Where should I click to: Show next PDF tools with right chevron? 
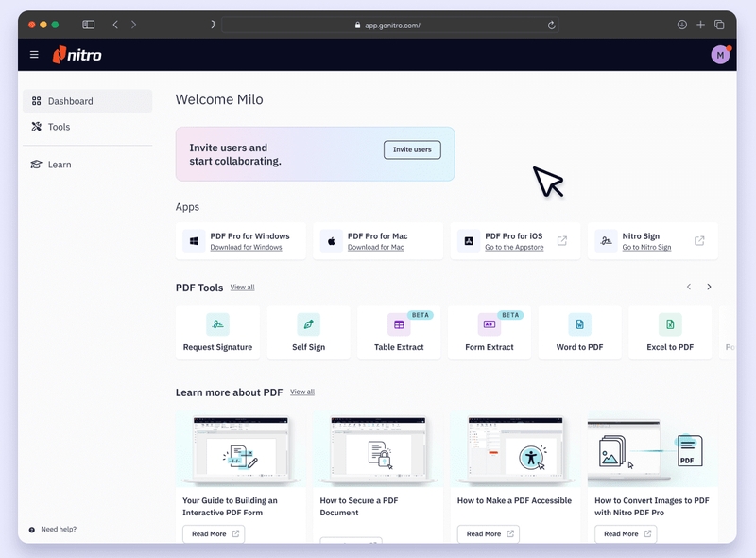tap(709, 287)
